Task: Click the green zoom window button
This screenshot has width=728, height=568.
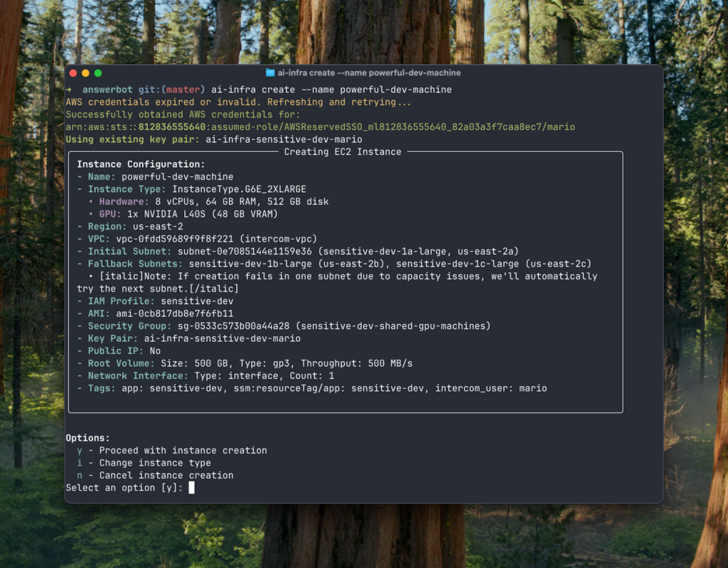Action: [x=98, y=73]
